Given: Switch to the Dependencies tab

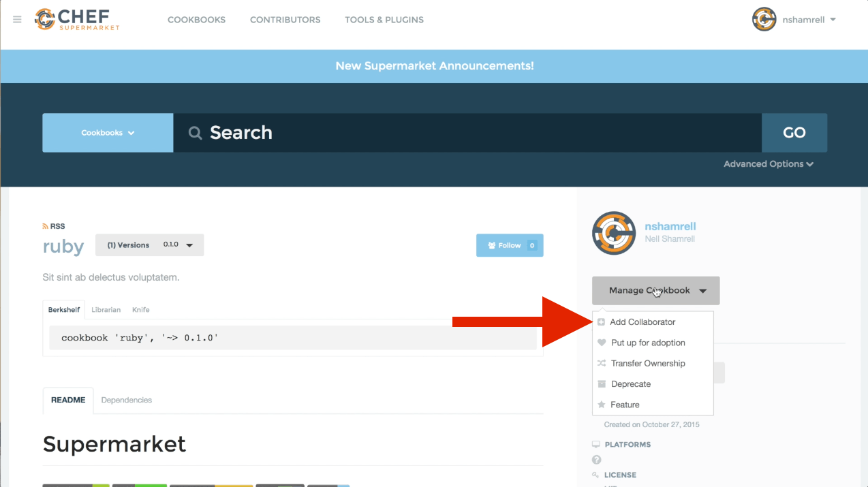Looking at the screenshot, I should [x=126, y=400].
